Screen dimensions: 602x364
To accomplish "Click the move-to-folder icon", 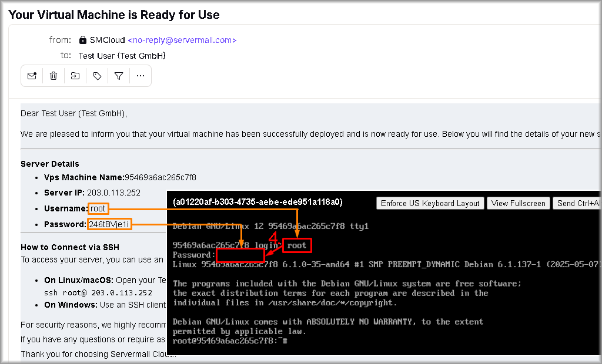I will [x=75, y=76].
